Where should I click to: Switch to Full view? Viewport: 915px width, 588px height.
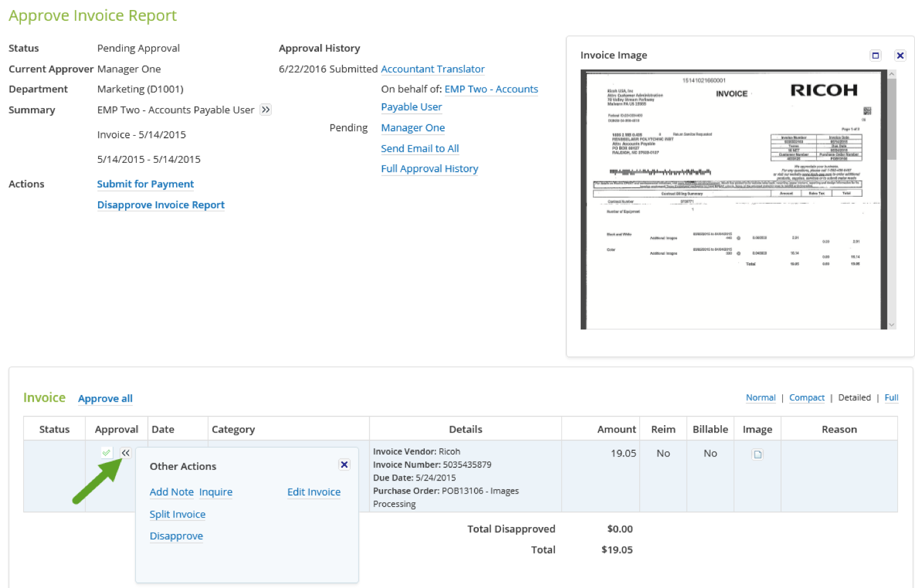[891, 397]
